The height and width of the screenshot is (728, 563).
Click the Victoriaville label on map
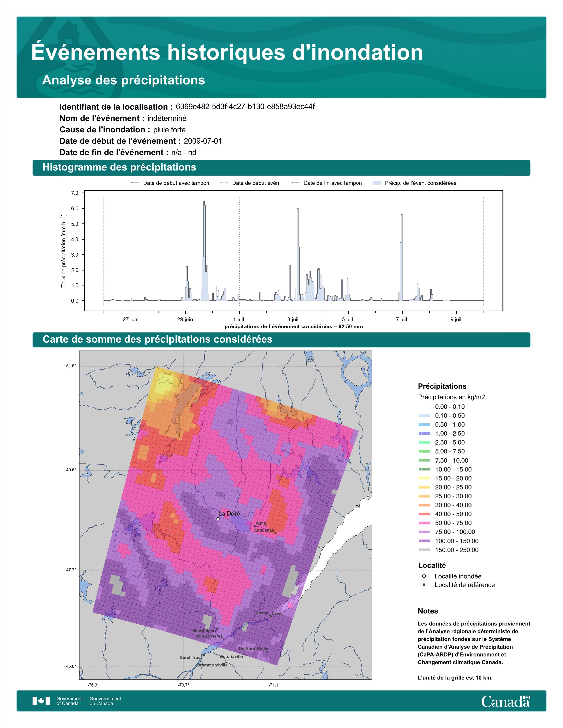[231, 657]
